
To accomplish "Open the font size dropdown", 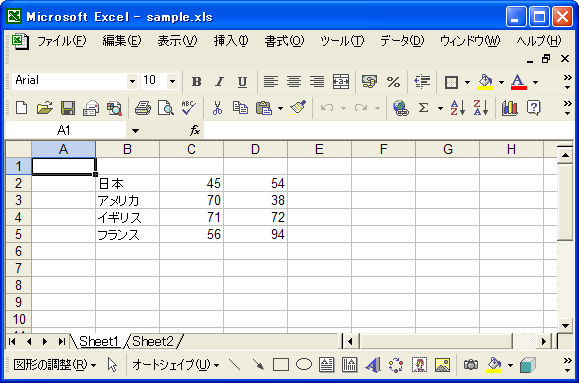I will point(172,81).
